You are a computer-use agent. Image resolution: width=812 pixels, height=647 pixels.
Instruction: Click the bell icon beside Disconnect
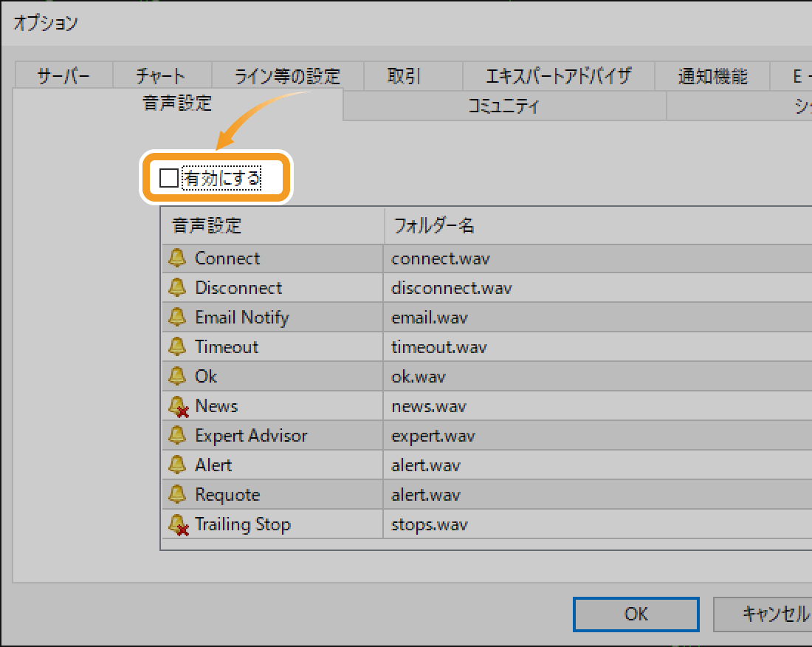click(x=177, y=287)
